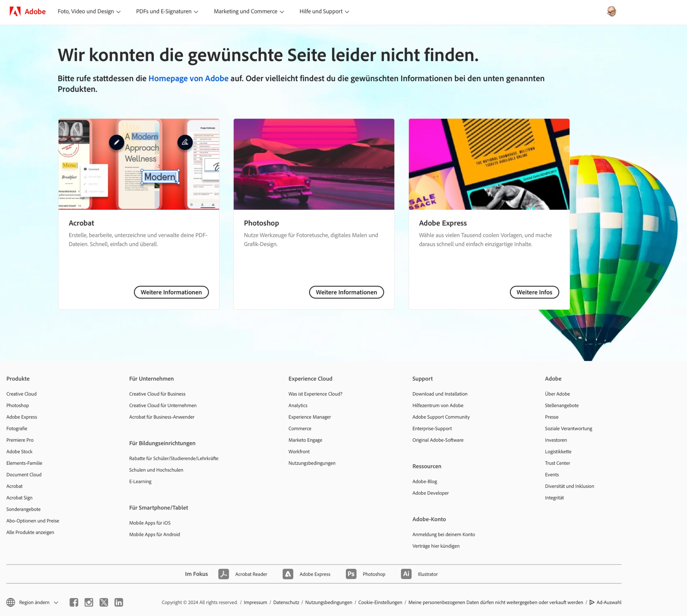Open Adobe's Facebook page icon
This screenshot has width=687, height=616.
click(x=74, y=602)
